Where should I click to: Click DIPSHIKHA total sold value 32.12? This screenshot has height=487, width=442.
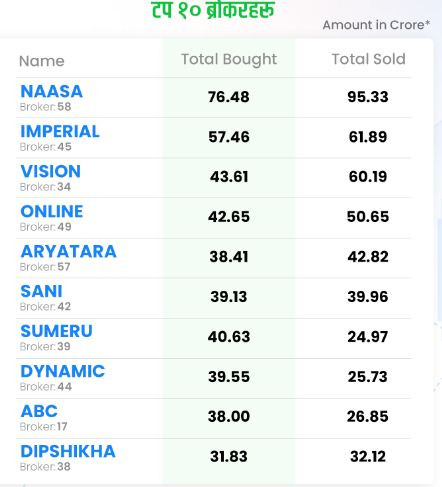tap(368, 456)
